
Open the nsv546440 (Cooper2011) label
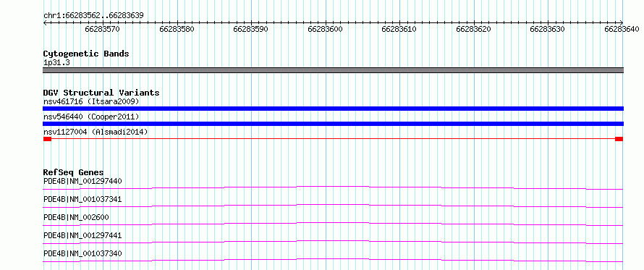[x=91, y=117]
